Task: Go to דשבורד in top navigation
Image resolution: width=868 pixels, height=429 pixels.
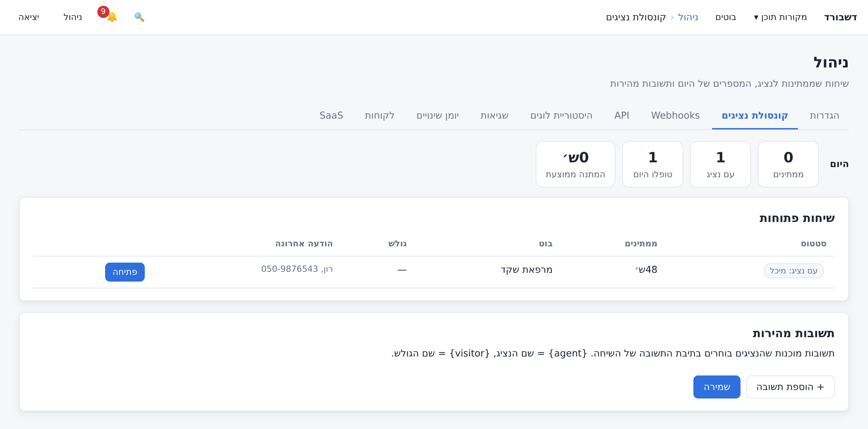Action: tap(840, 17)
